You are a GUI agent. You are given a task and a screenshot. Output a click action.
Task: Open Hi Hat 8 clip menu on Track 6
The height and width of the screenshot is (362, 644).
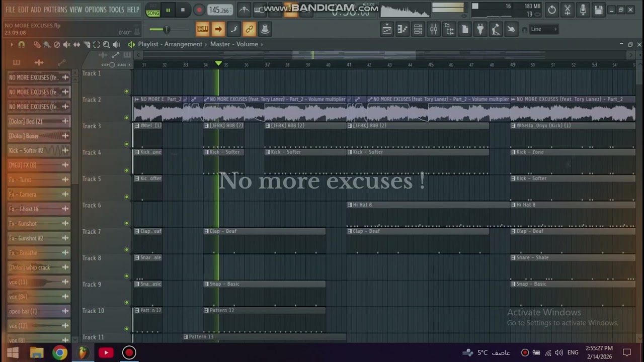(x=350, y=205)
